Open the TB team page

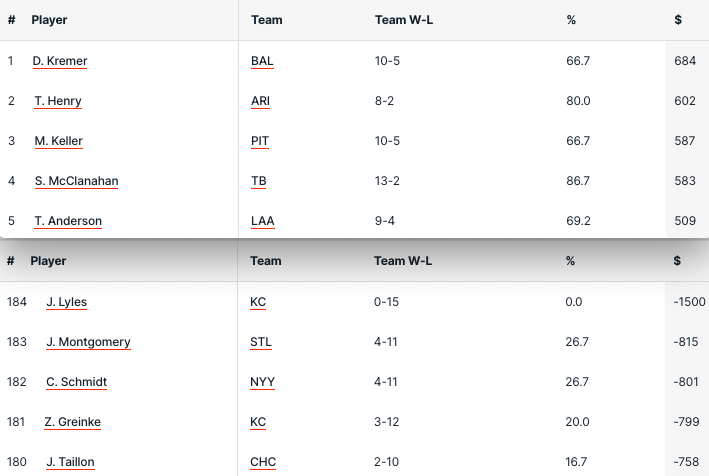(259, 181)
